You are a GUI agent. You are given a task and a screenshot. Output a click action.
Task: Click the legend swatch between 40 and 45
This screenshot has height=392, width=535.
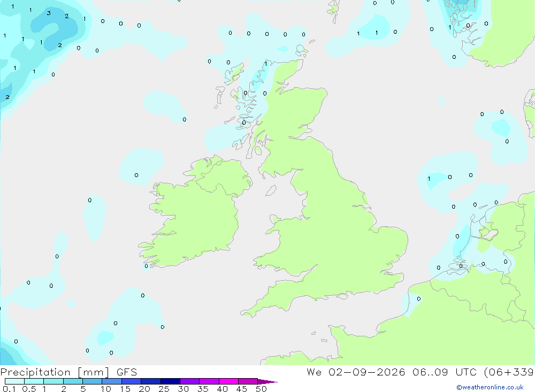pos(228,381)
